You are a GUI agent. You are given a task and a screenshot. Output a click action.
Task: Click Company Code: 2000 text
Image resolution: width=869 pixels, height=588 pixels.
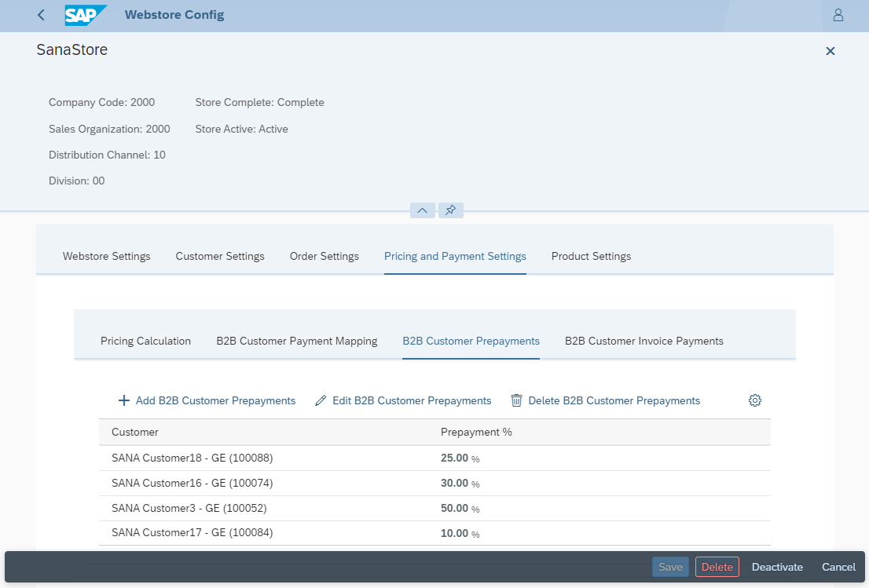[102, 102]
